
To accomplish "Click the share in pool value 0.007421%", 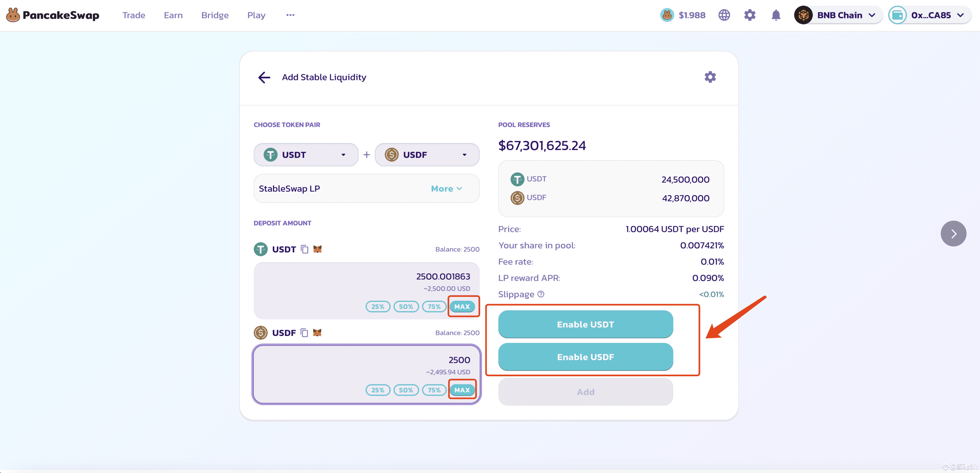I will (x=702, y=246).
